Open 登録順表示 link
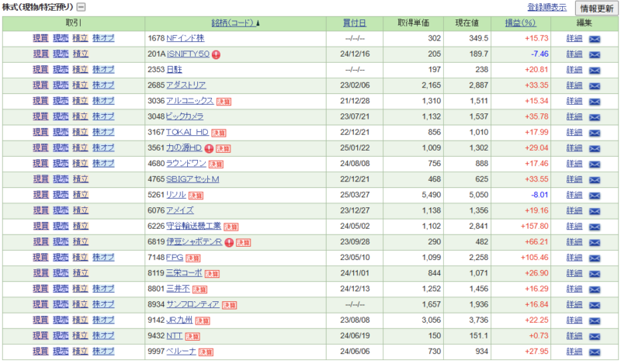This screenshot has width=621, height=364. pyautogui.click(x=546, y=7)
